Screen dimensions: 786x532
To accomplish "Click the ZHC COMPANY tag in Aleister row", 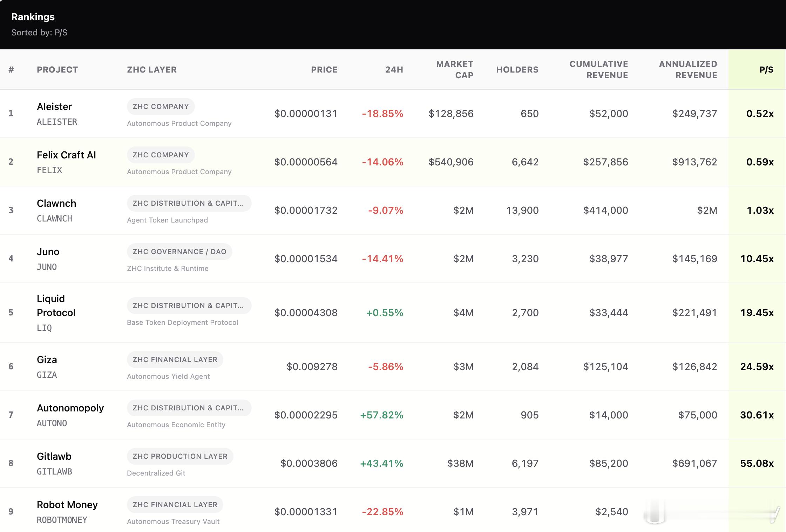I will click(161, 107).
